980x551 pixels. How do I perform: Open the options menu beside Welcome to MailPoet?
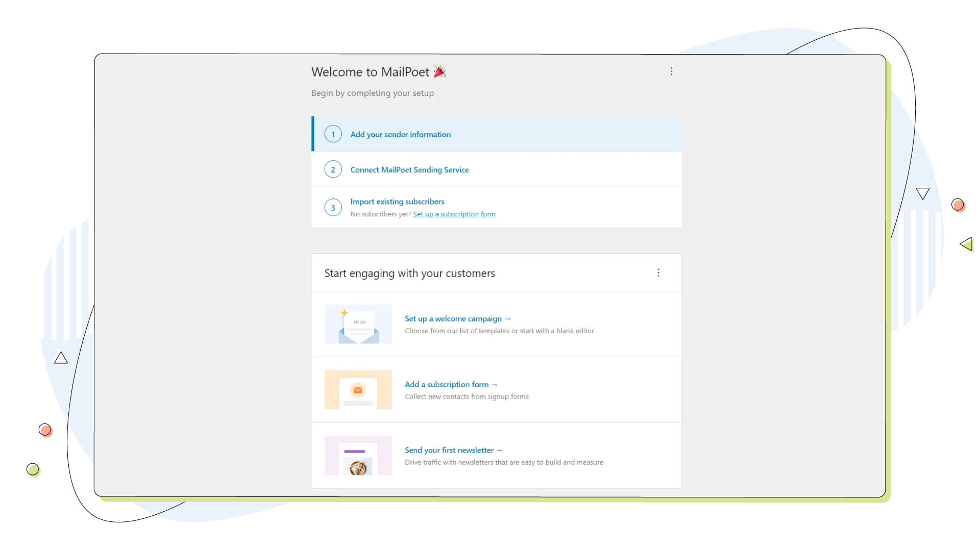click(671, 71)
